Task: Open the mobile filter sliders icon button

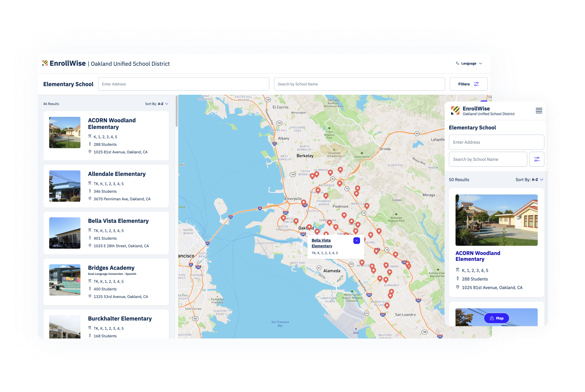Action: [x=537, y=159]
